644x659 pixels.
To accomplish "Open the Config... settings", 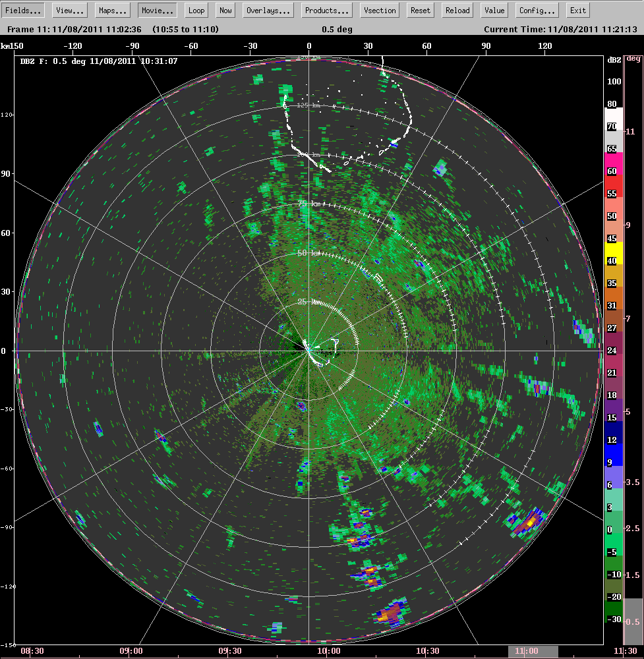I will (x=537, y=11).
